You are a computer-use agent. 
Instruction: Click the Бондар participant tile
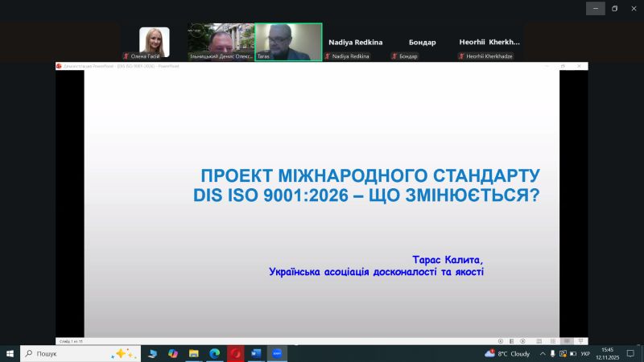tap(422, 42)
